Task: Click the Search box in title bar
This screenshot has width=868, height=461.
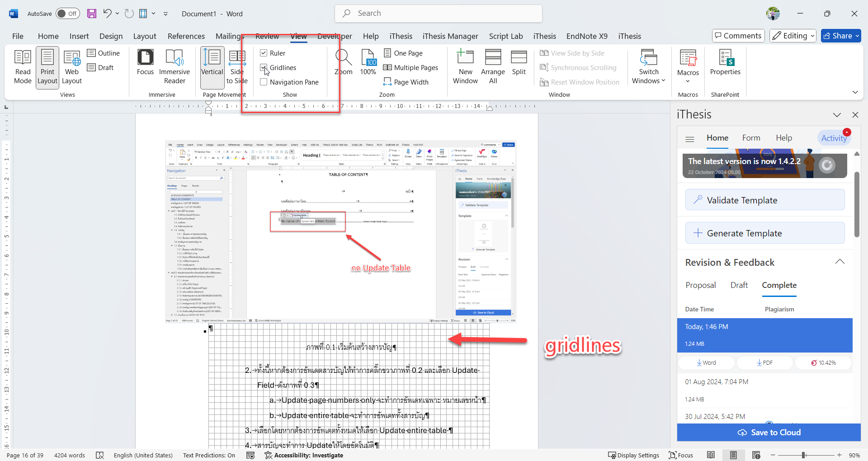Action: pyautogui.click(x=439, y=14)
